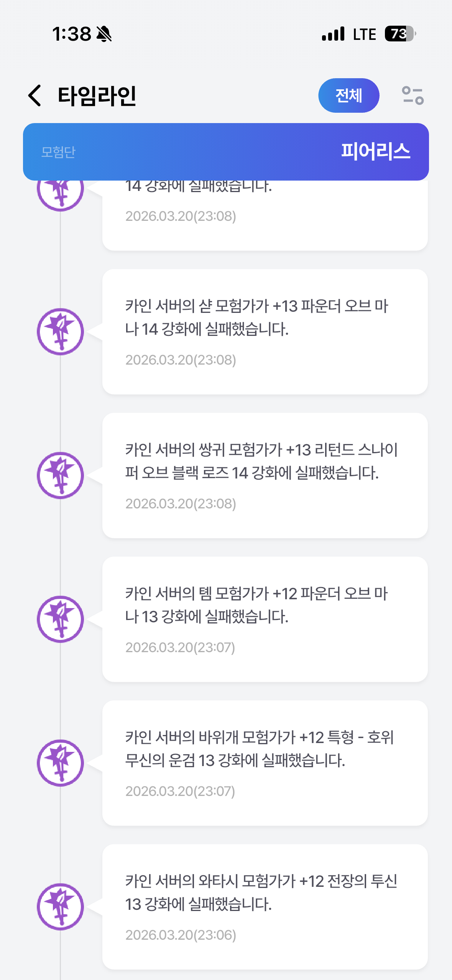Tap the partially hidden top enhancement icon
This screenshot has width=452, height=980.
[60, 196]
